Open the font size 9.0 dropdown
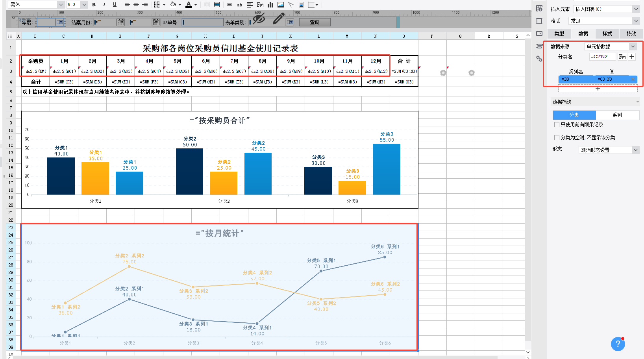This screenshot has width=644, height=359. pos(84,5)
